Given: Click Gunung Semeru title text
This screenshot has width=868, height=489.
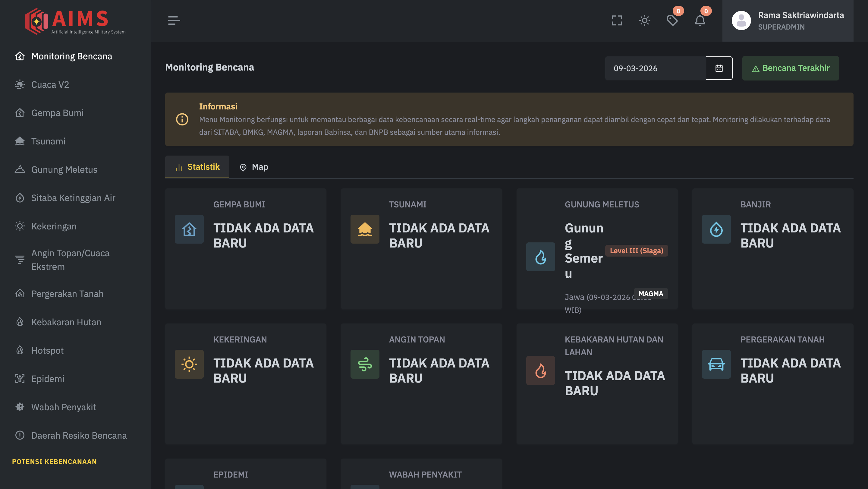Looking at the screenshot, I should coord(584,251).
